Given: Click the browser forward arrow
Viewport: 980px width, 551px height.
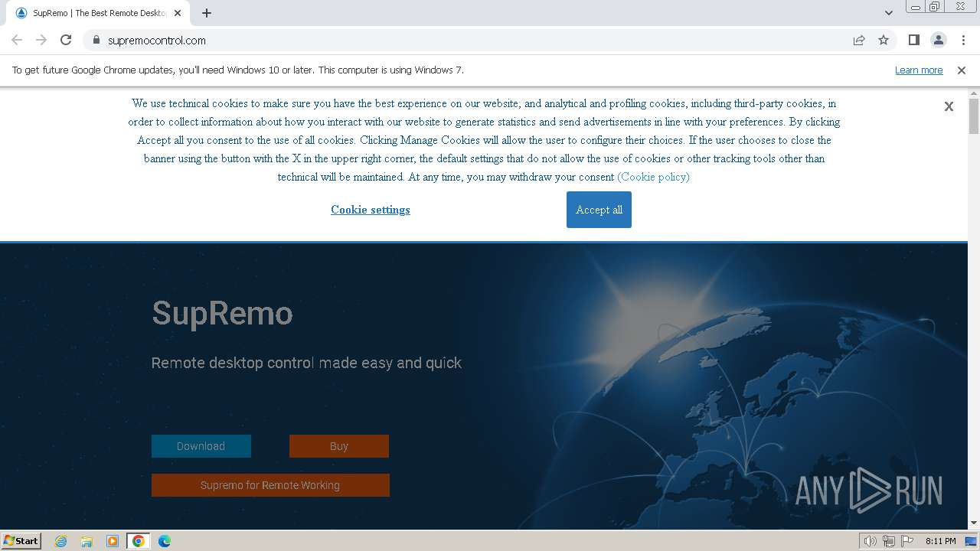Looking at the screenshot, I should click(x=41, y=41).
